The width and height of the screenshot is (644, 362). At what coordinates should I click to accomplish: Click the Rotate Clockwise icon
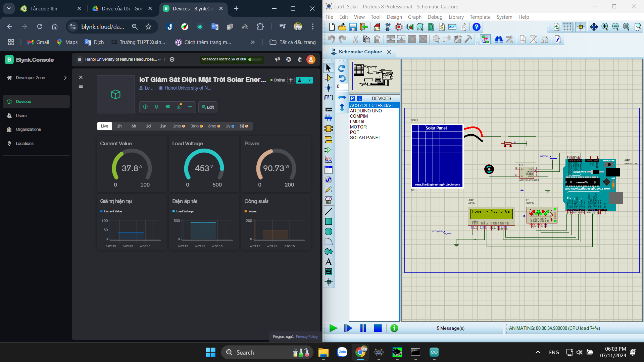tap(341, 68)
